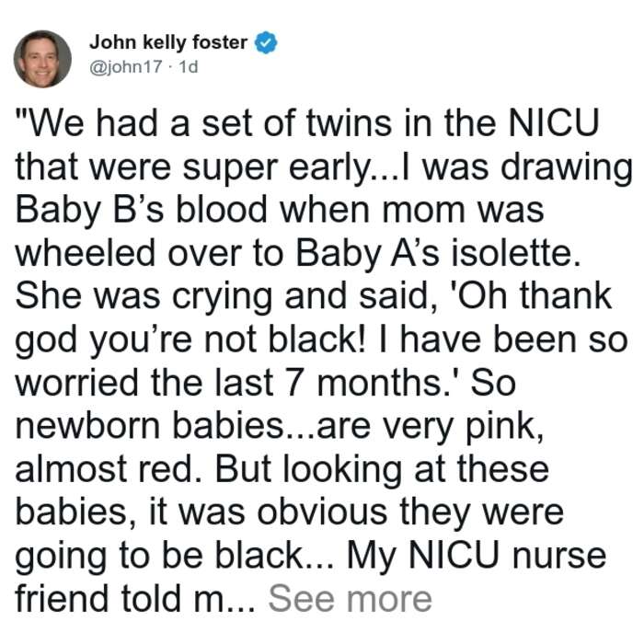Click the tweet's first line mentioning twins
The height and width of the screenshot is (644, 644).
306,122
